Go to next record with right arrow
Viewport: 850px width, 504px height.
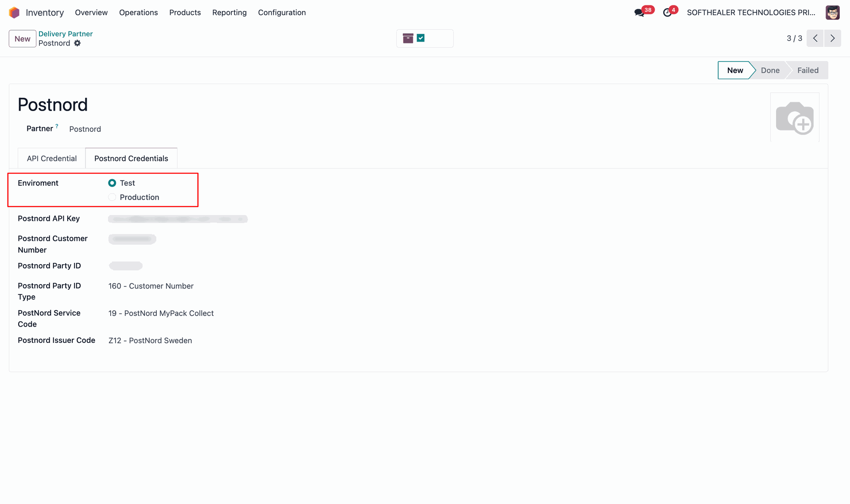coord(832,38)
